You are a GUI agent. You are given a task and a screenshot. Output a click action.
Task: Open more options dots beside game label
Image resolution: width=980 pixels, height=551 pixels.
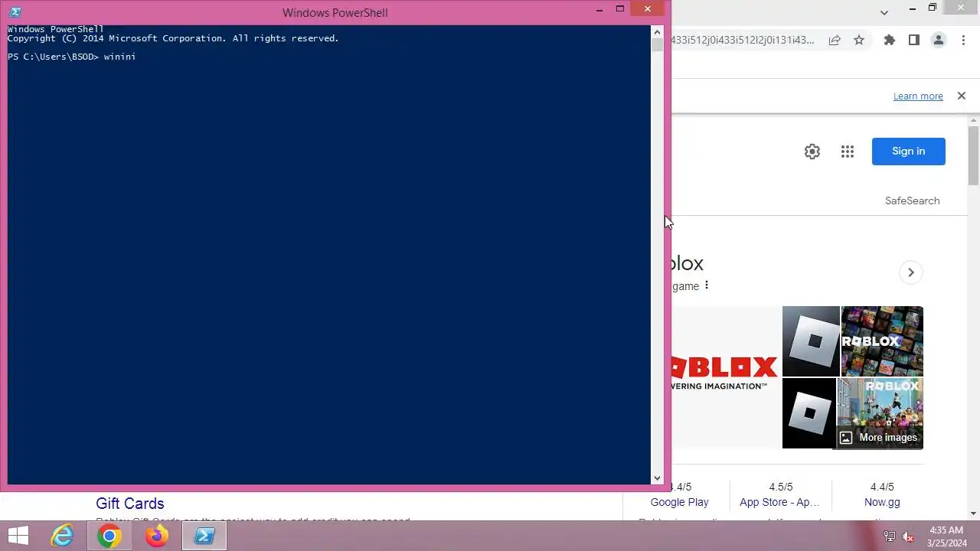pos(707,285)
